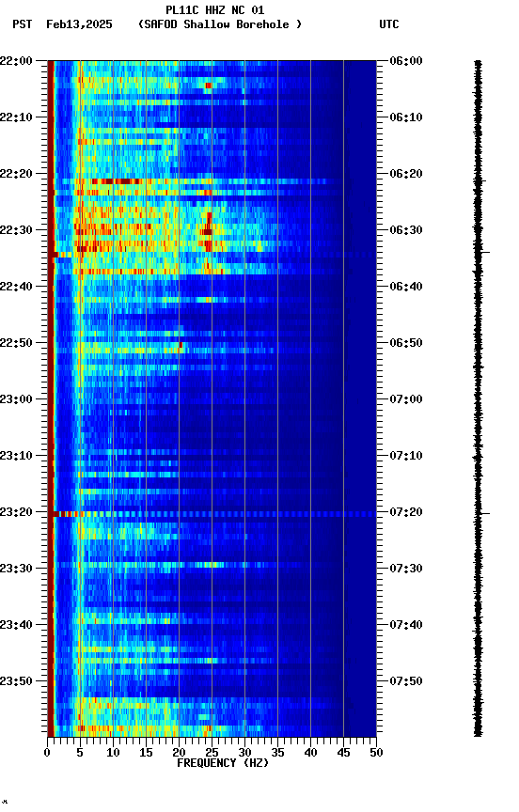Click the '15' frequency axis label
Viewport: 519px width, 812px height.
pos(146,754)
